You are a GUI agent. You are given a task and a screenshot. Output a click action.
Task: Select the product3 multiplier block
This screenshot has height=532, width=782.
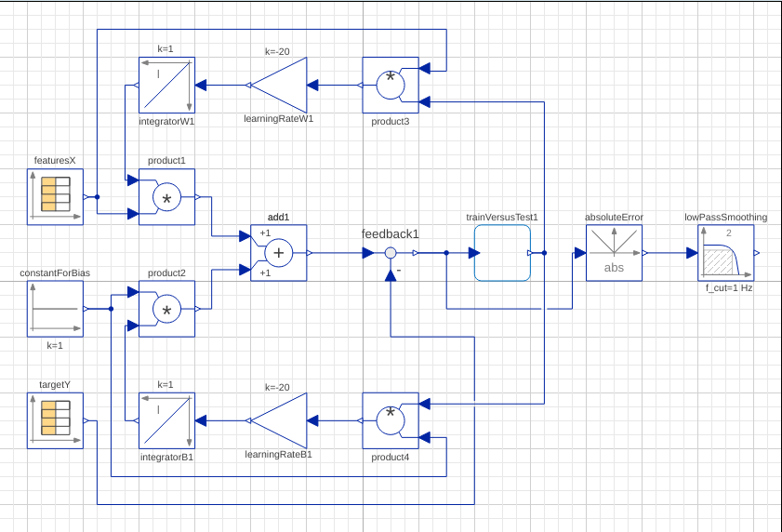(x=391, y=86)
